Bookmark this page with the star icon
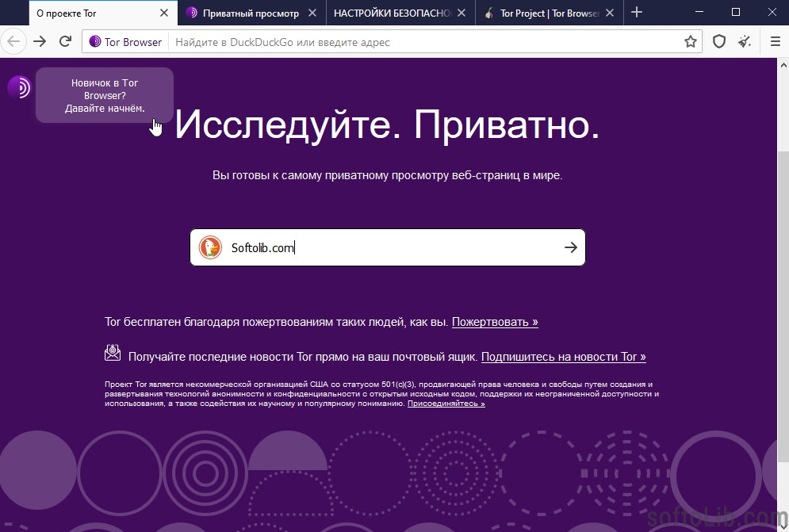The width and height of the screenshot is (789, 532). (x=691, y=42)
